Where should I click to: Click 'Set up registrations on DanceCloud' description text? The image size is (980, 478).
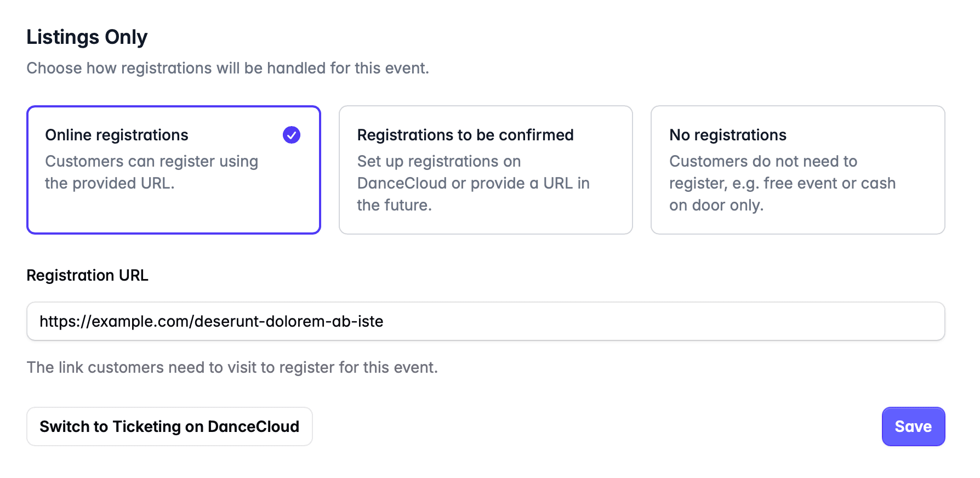474,183
